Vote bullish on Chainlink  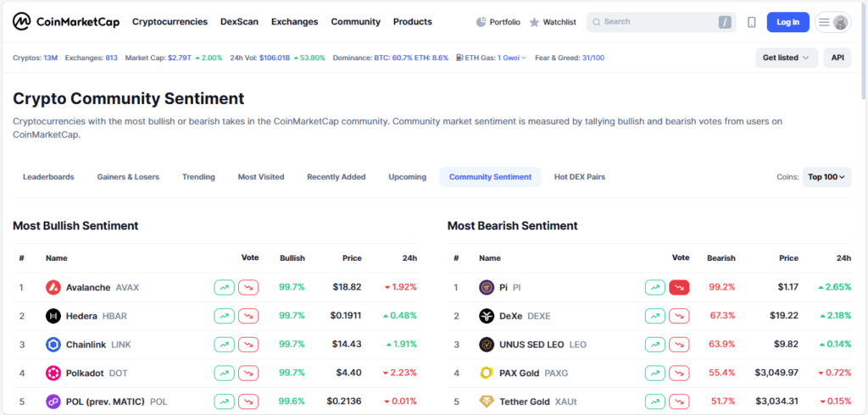point(224,344)
